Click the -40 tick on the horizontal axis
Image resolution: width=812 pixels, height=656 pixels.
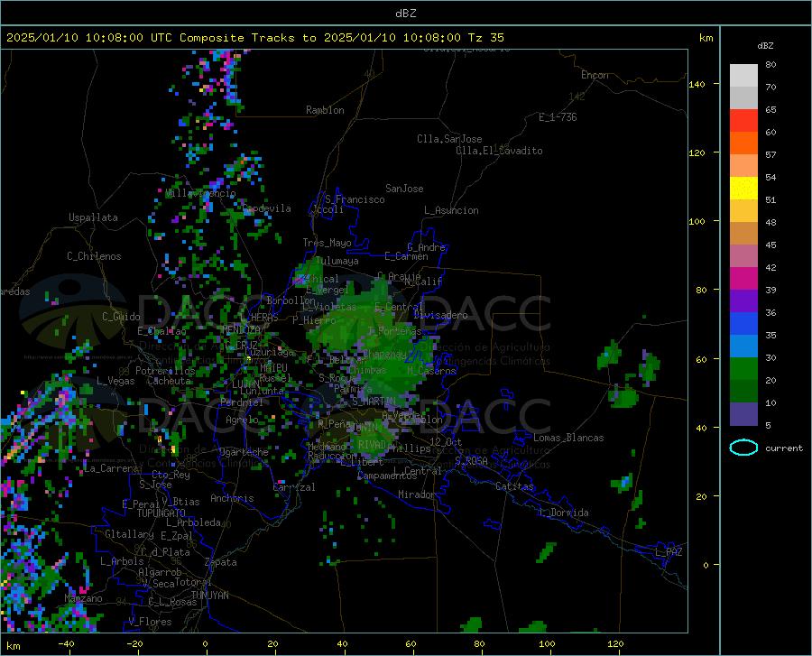click(66, 643)
